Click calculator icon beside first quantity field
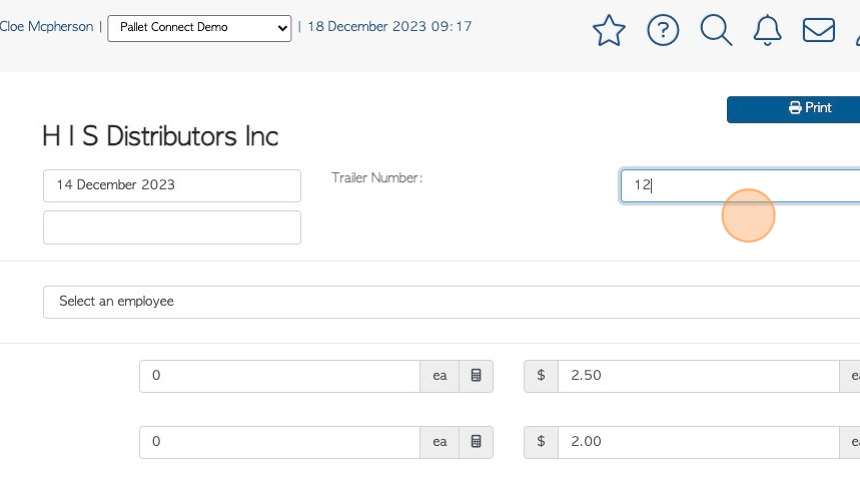Image resolution: width=860 pixels, height=481 pixels. pos(476,376)
